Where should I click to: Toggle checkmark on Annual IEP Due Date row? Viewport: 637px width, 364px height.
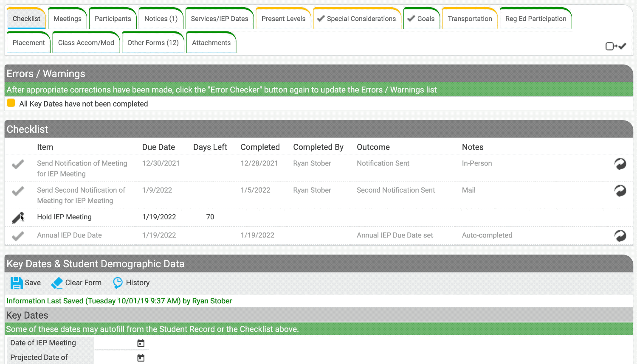pos(18,236)
